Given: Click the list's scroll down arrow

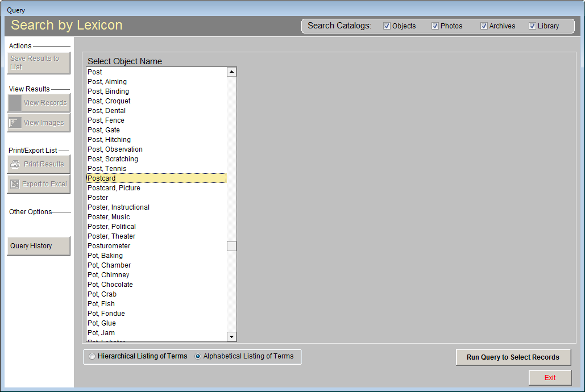Looking at the screenshot, I should (x=231, y=336).
